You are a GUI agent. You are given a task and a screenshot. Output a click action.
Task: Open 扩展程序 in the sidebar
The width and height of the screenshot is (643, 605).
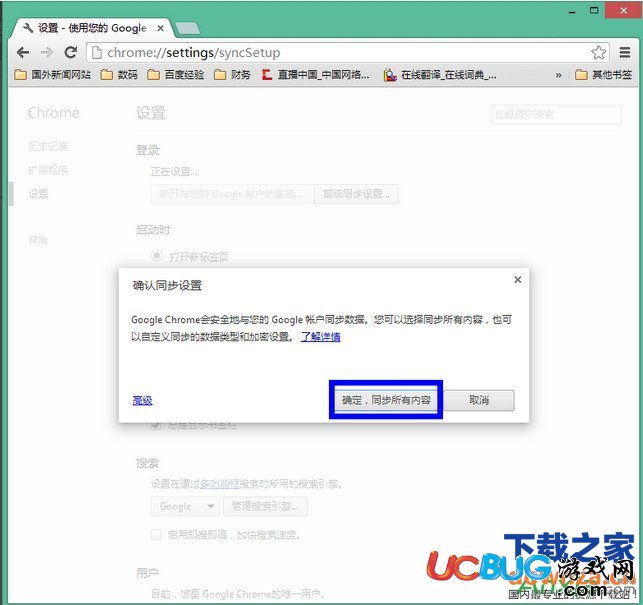[x=48, y=170]
